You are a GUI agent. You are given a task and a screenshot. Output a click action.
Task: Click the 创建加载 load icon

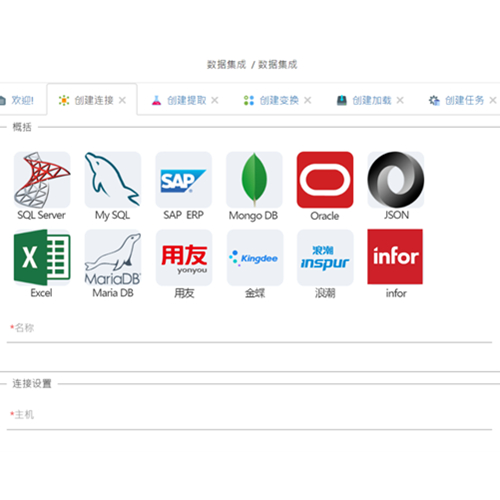[342, 100]
